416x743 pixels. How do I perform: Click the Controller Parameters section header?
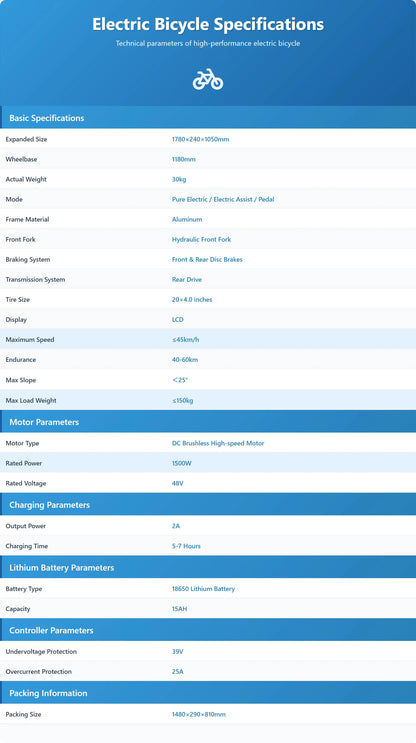208,630
